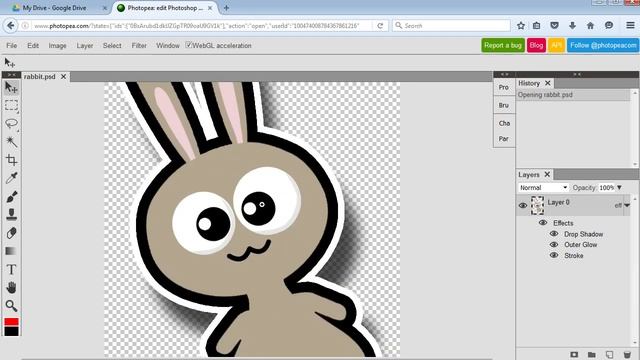Open browser downloads arrow

pyautogui.click(x=572, y=26)
